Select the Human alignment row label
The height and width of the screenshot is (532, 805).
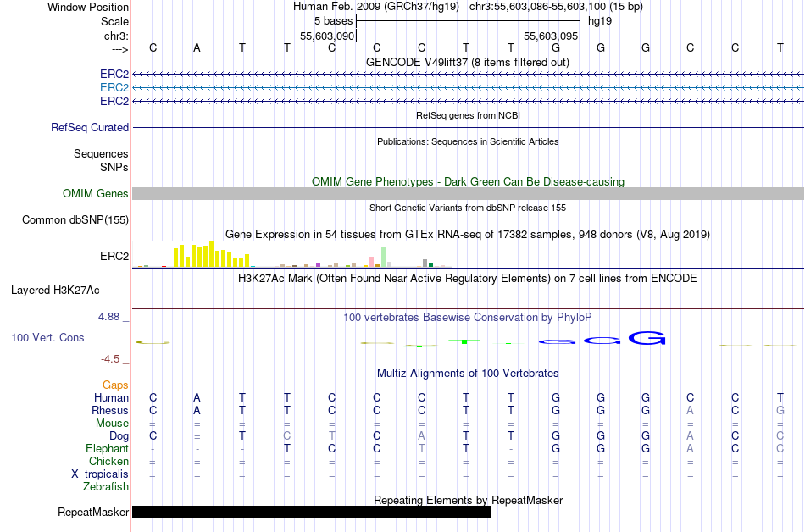point(111,397)
